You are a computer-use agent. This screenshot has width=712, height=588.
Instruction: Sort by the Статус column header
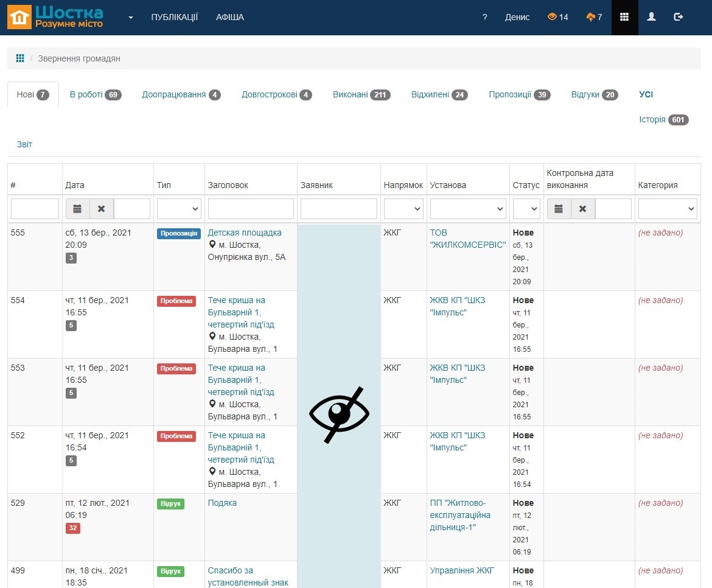point(526,185)
